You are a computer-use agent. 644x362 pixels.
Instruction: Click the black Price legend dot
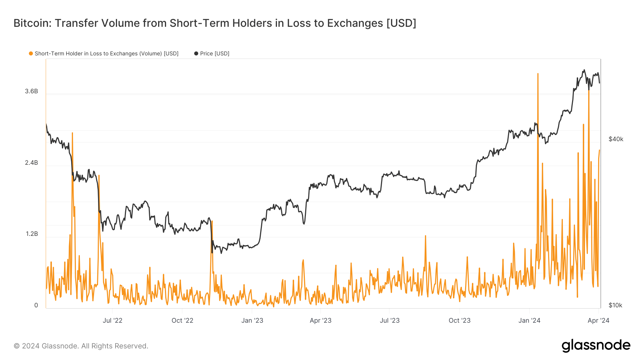[x=196, y=54]
